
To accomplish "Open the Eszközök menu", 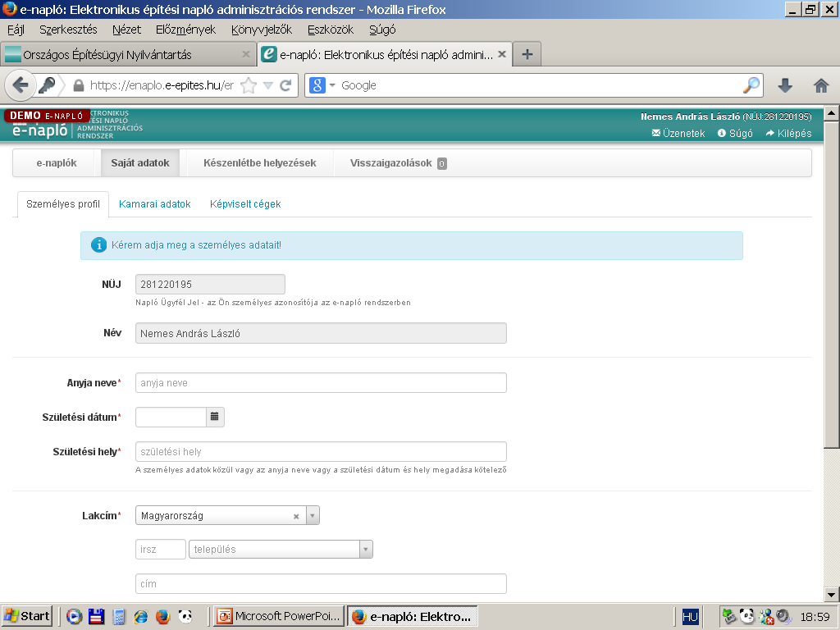I will coord(330,30).
